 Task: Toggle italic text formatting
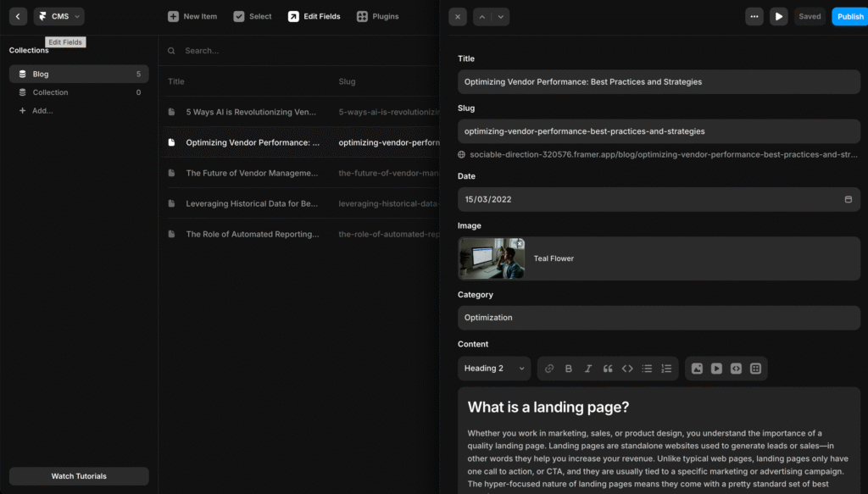(x=588, y=369)
